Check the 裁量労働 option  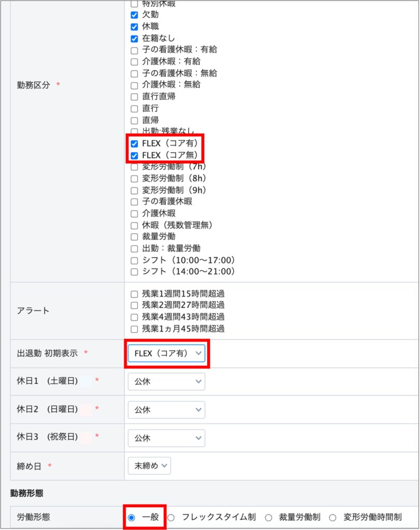(134, 237)
